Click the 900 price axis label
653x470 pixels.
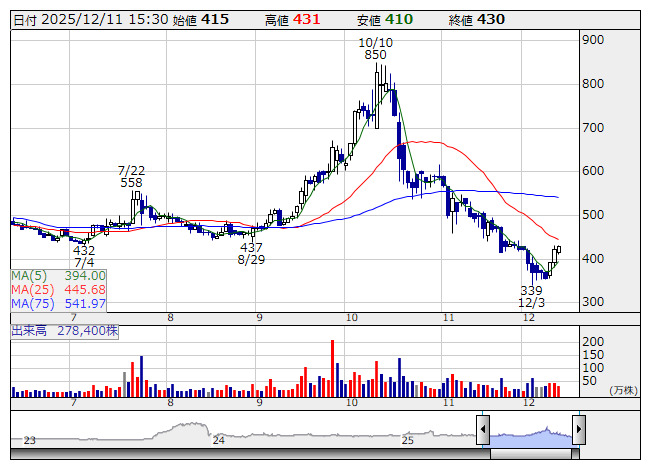[x=593, y=40]
